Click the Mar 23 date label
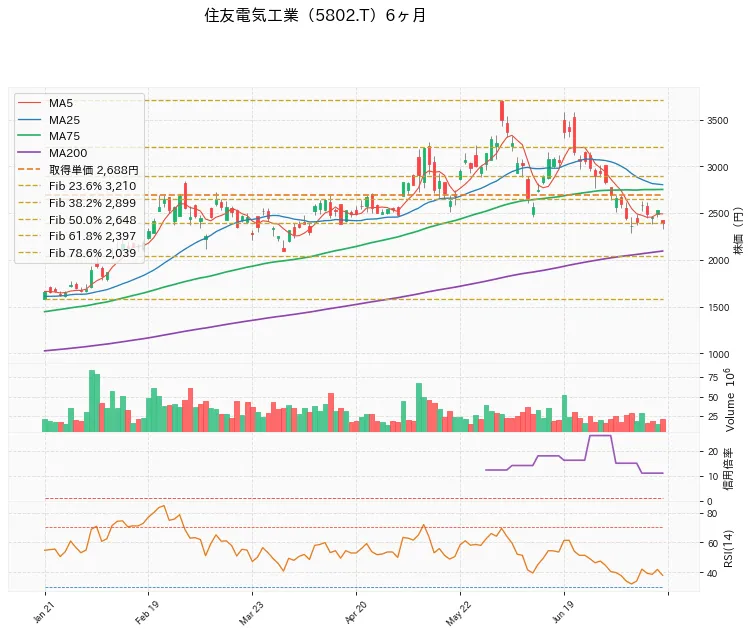Screen dimensions: 752x635 pos(251,613)
